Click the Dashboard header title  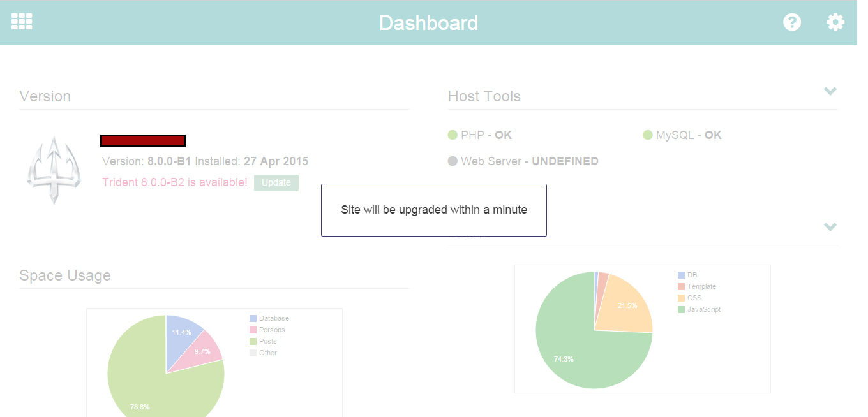click(x=428, y=23)
